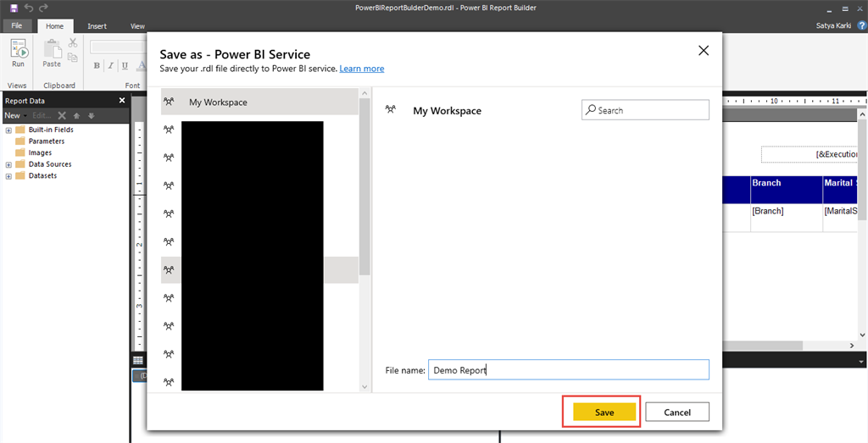Click the workspace list vertical scrollbar thumb
Screen dimensions: 868x443
point(364,187)
